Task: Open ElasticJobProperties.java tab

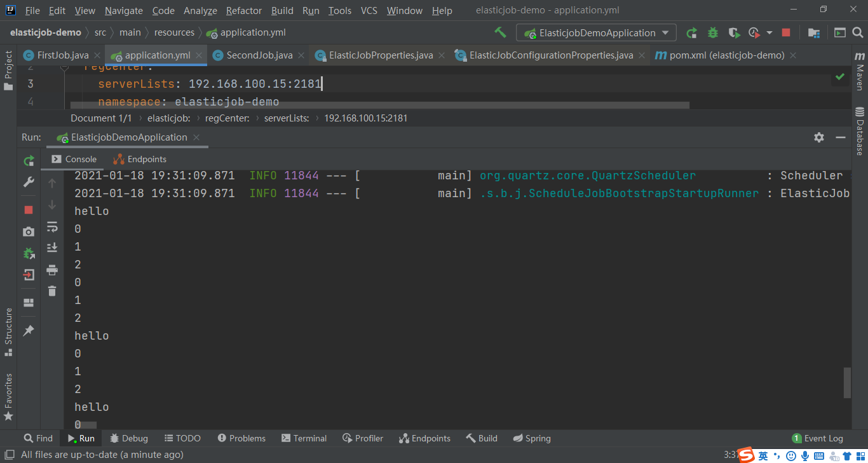Action: pyautogui.click(x=381, y=55)
